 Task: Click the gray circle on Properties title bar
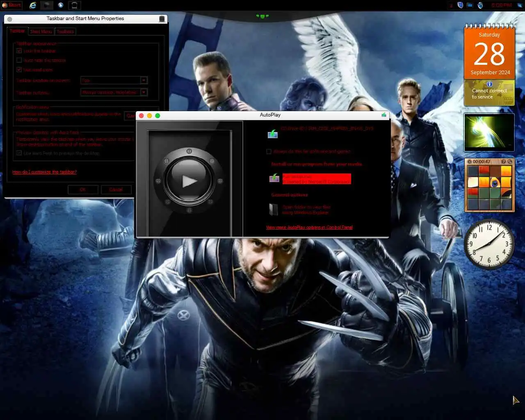pyautogui.click(x=9, y=19)
